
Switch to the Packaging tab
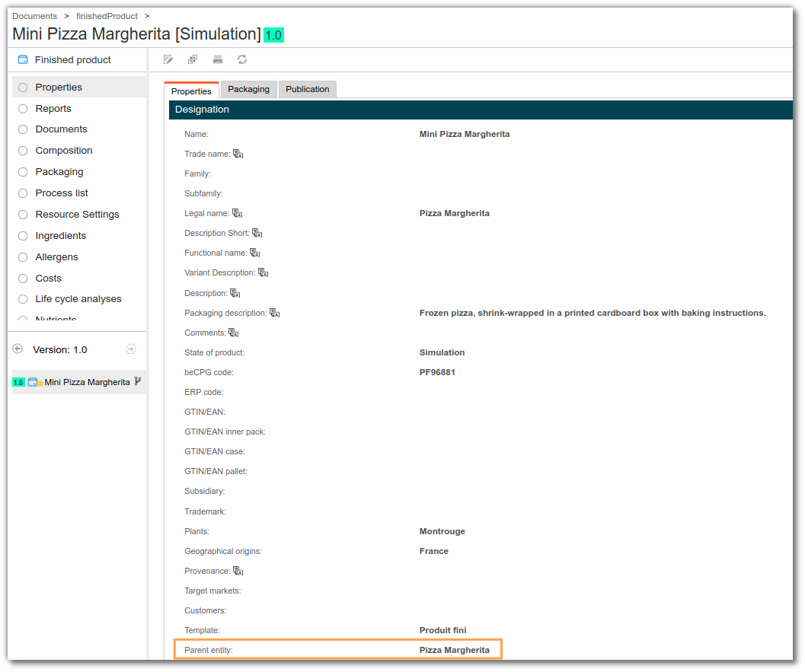pos(248,89)
